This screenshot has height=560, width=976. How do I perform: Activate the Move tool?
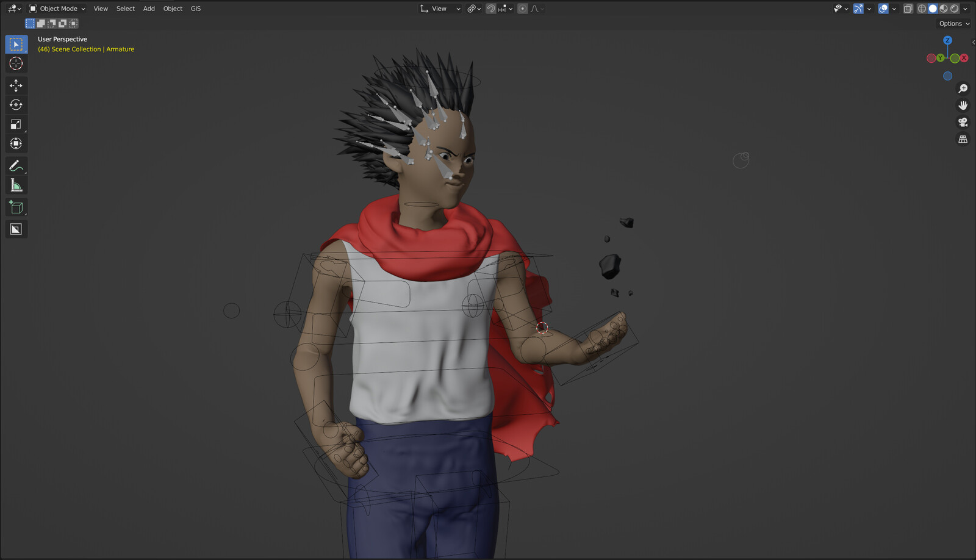click(16, 85)
